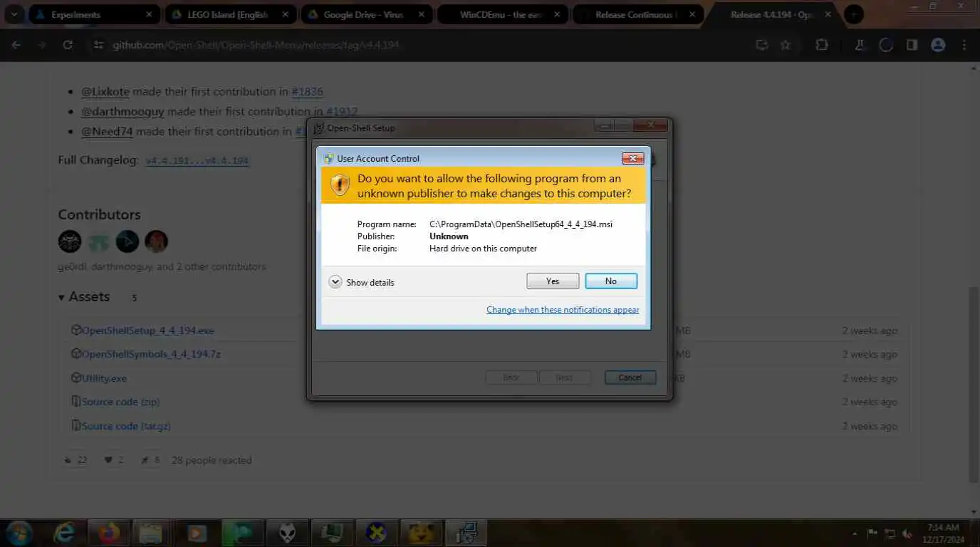This screenshot has height=547, width=980.
Task: Open the browser profile avatar
Action: coord(938,45)
